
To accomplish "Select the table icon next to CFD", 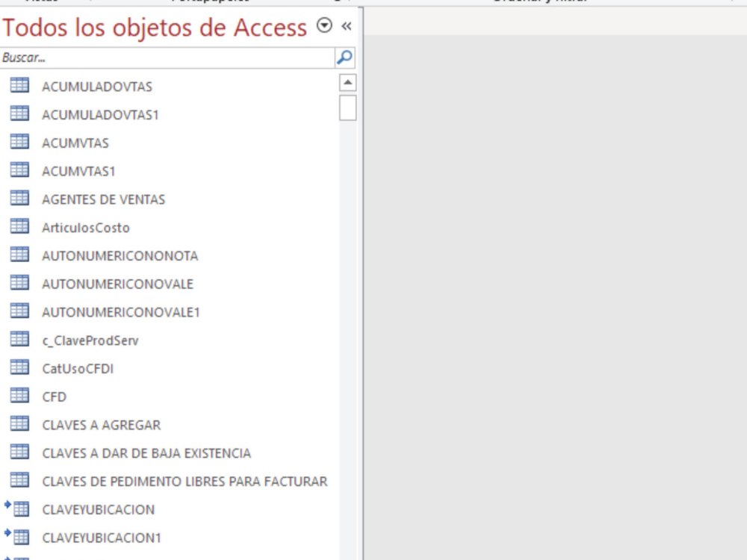I will coord(19,396).
